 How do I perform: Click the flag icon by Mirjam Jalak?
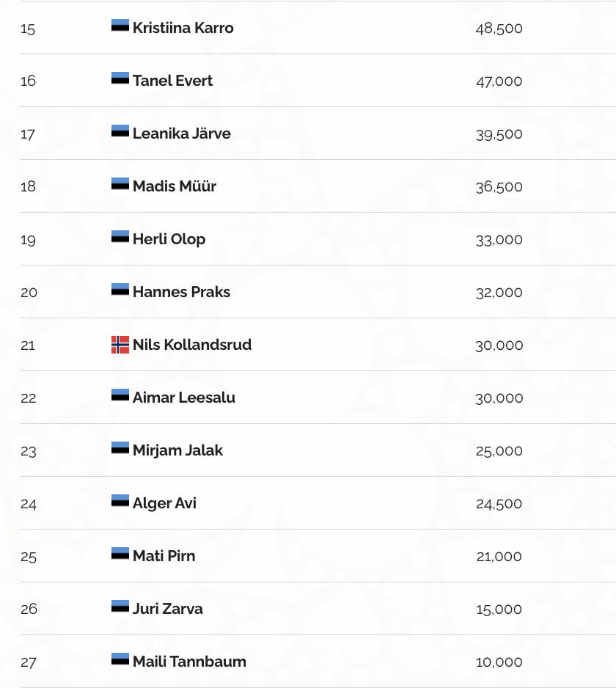pos(120,449)
